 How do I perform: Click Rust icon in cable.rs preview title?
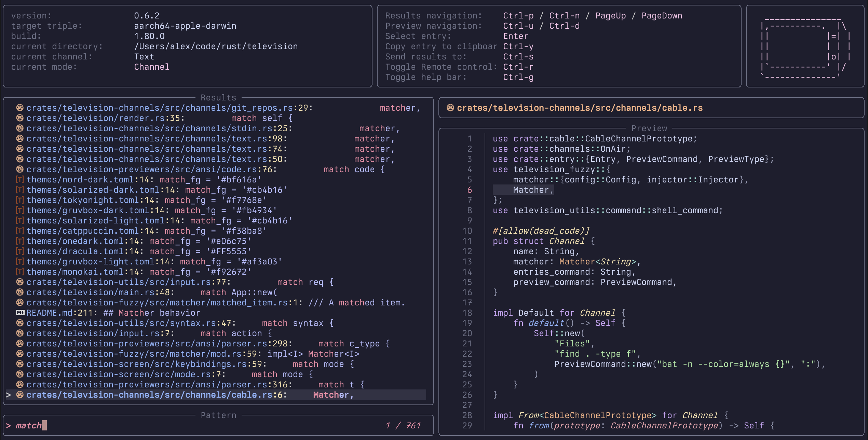(450, 108)
